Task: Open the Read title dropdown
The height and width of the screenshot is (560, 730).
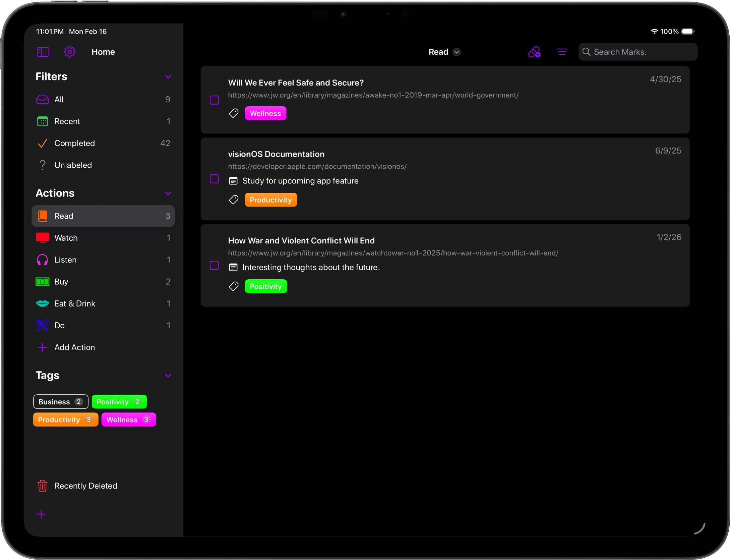Action: (457, 52)
